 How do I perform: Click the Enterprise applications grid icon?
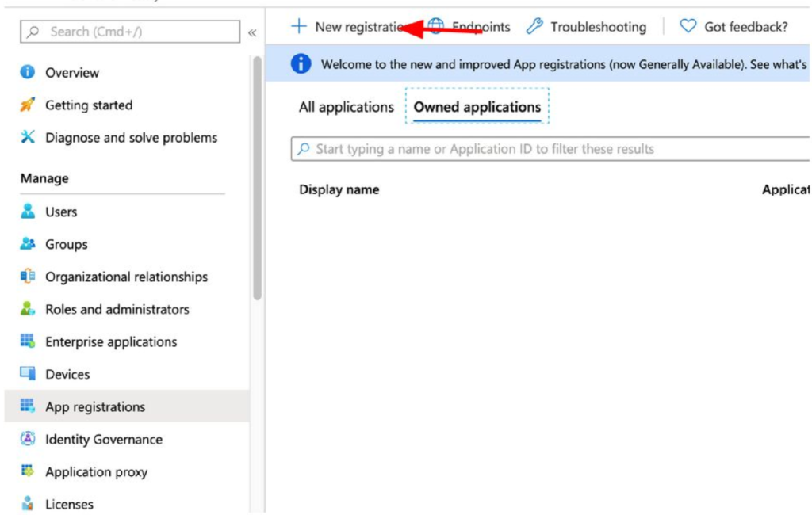(x=28, y=341)
